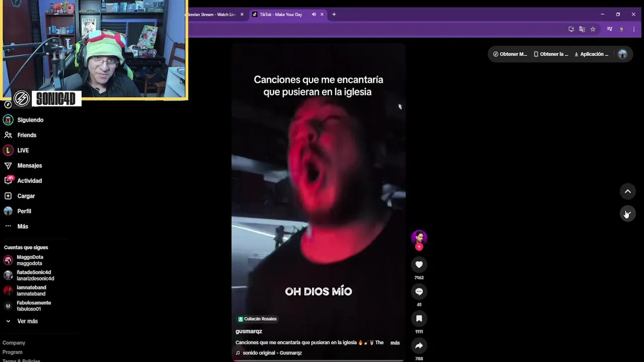Expand the caption with más

pos(395,343)
